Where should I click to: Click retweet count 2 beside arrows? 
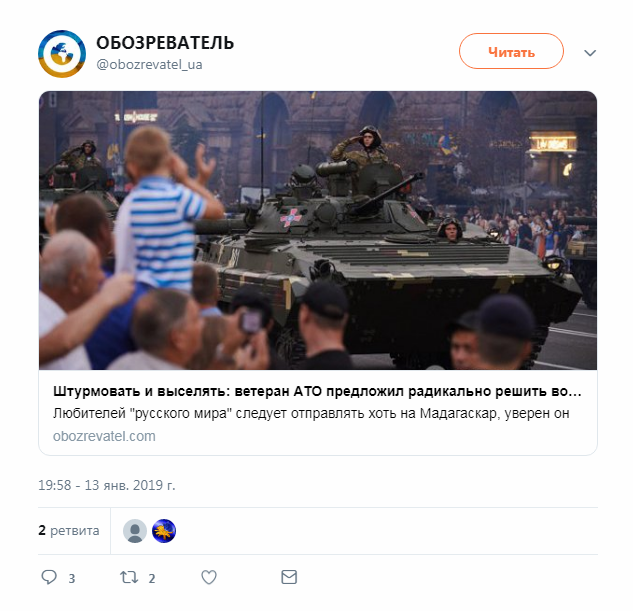(152, 579)
